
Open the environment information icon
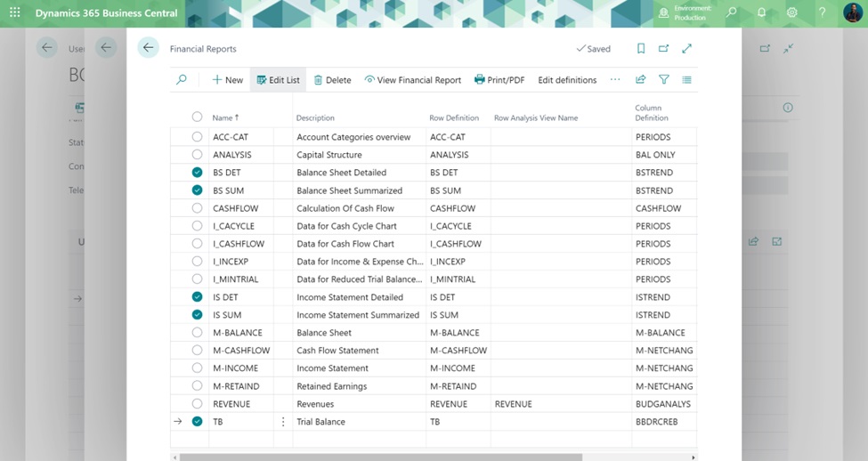[x=663, y=12]
